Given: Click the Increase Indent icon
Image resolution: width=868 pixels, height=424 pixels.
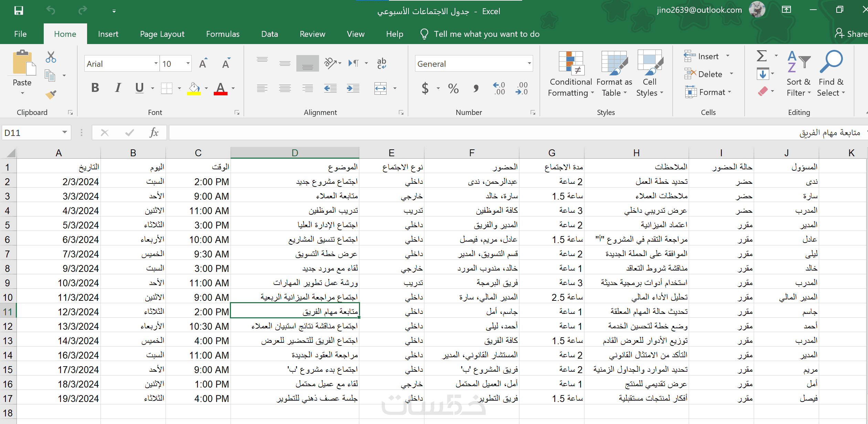Looking at the screenshot, I should [353, 88].
